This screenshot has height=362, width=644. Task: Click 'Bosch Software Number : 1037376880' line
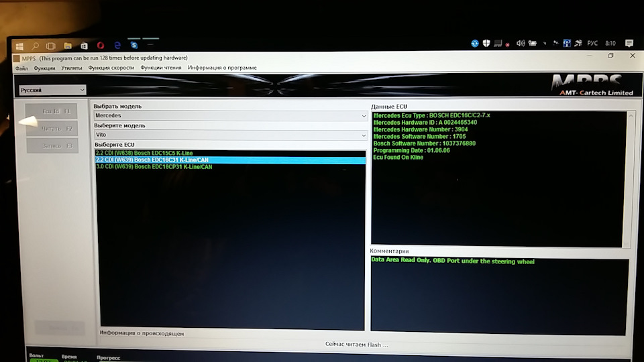click(424, 143)
